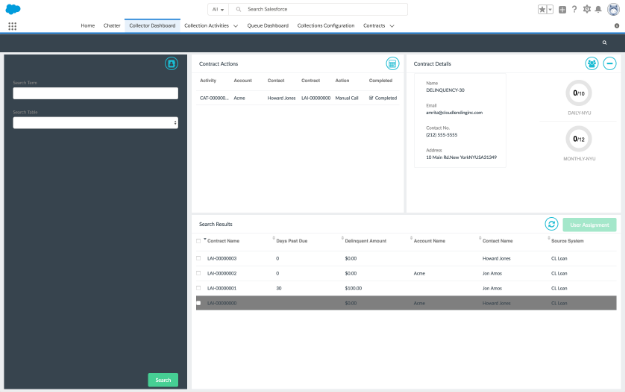Click the User Assignment button
The image size is (625, 392).
pyautogui.click(x=590, y=225)
